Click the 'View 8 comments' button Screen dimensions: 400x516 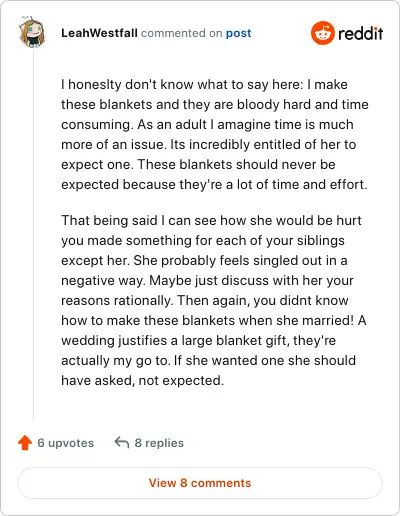(x=200, y=483)
